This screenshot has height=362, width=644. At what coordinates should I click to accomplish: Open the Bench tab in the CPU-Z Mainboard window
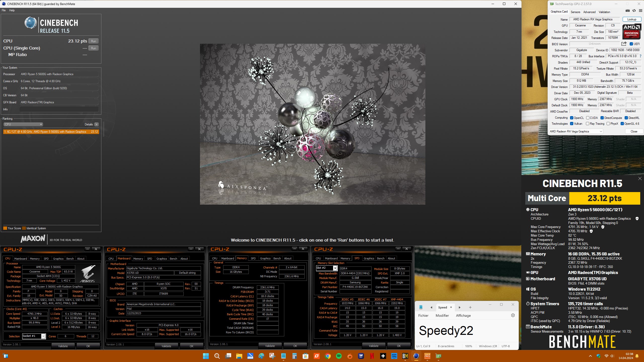[x=173, y=259]
